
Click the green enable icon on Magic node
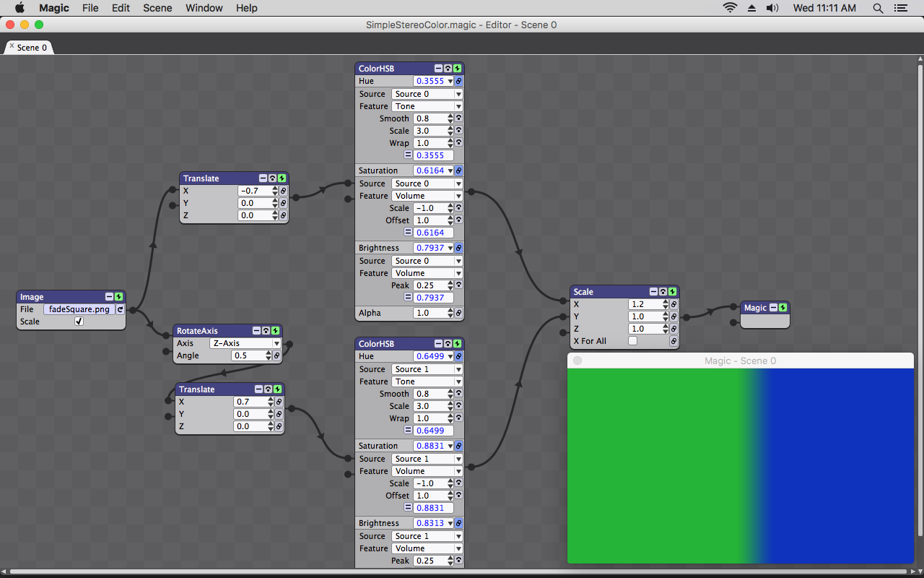(783, 308)
